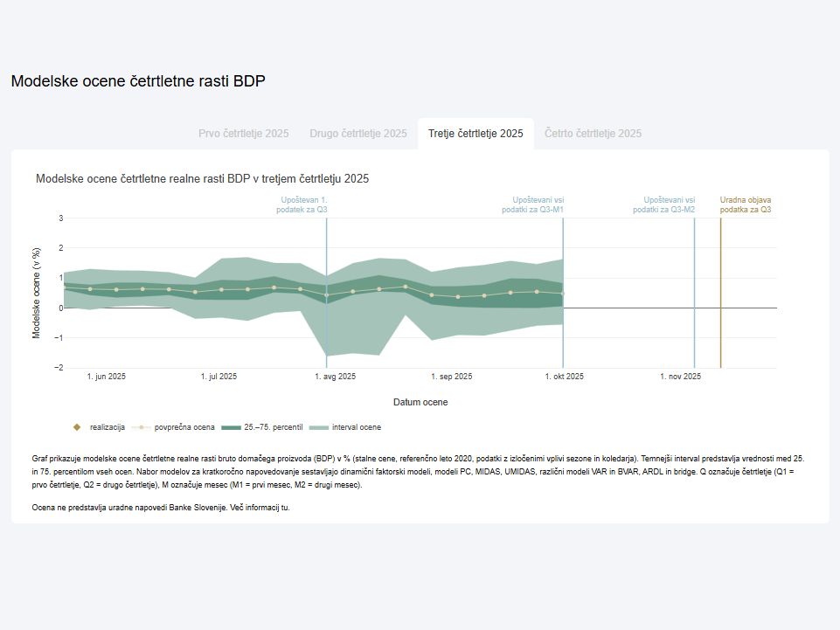This screenshot has height=630, width=840.
Task: Click the povprečna ocena line marker icon
Action: pos(142,427)
